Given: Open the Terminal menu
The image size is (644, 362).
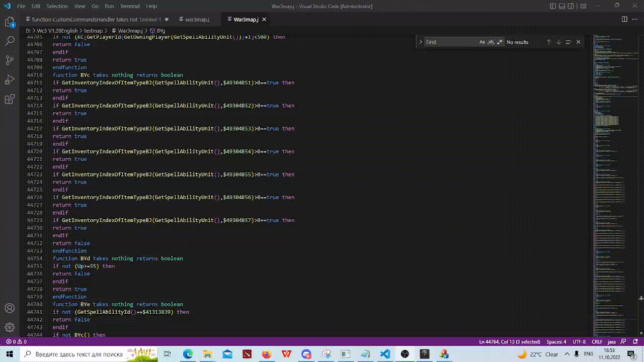Looking at the screenshot, I should (x=130, y=6).
